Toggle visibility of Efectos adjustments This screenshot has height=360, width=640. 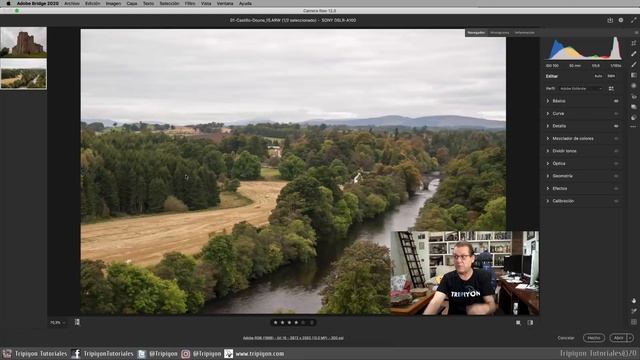(616, 189)
